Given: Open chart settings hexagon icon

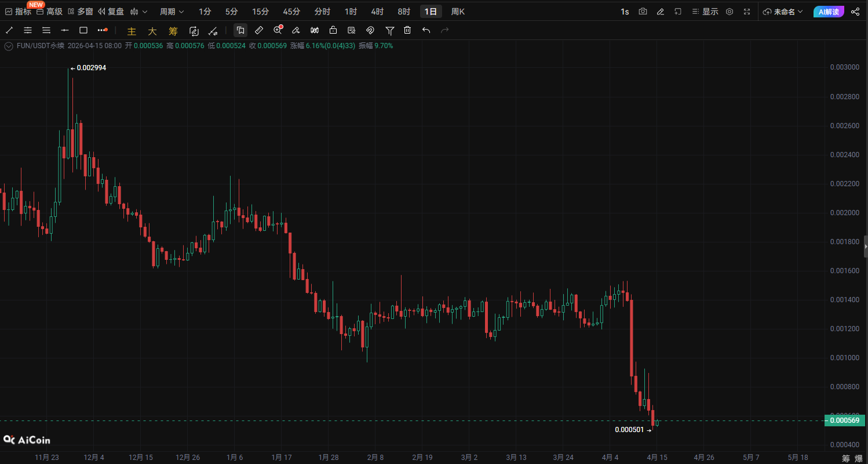Looking at the screenshot, I should click(730, 12).
